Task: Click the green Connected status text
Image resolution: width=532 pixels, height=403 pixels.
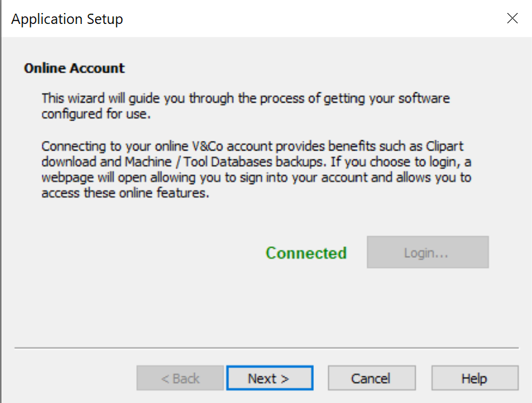Action: [306, 253]
